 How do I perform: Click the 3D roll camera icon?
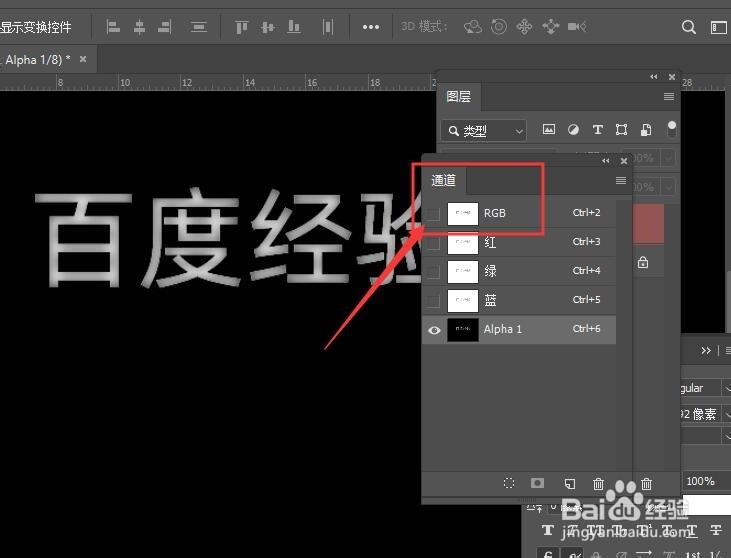499,27
